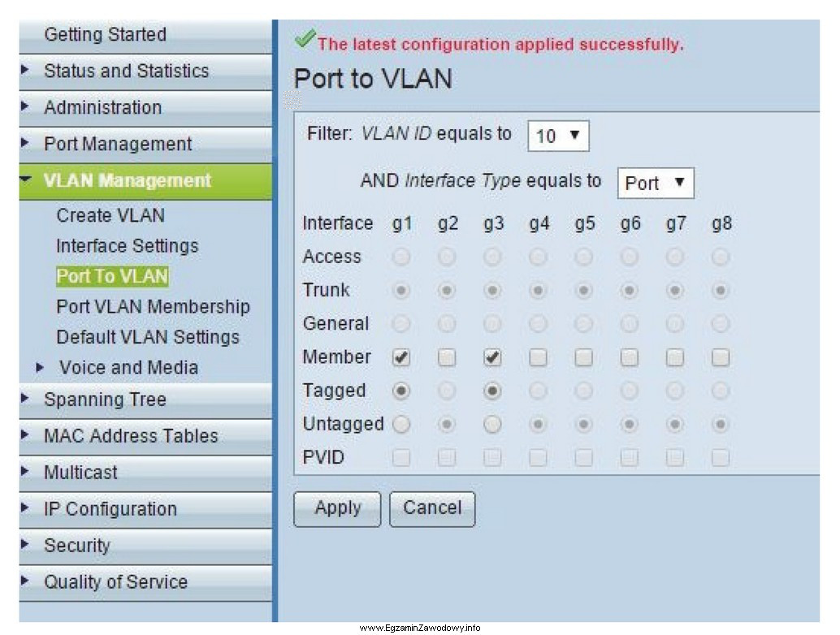Click the Apply button
This screenshot has width=840, height=635.
pyautogui.click(x=337, y=509)
